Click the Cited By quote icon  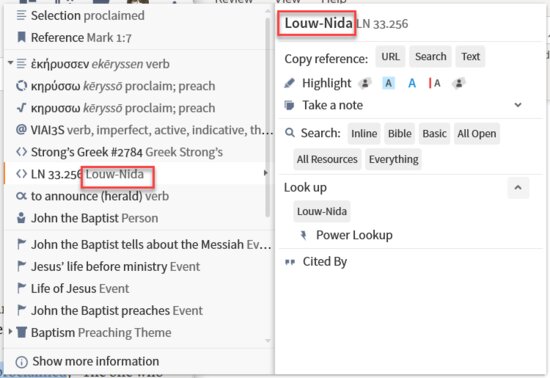click(290, 262)
